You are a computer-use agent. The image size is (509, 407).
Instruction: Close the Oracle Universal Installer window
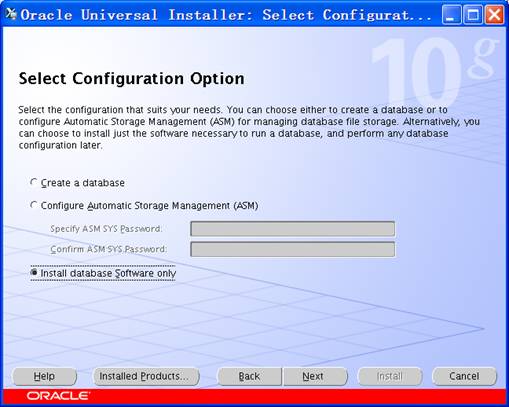[x=494, y=15]
